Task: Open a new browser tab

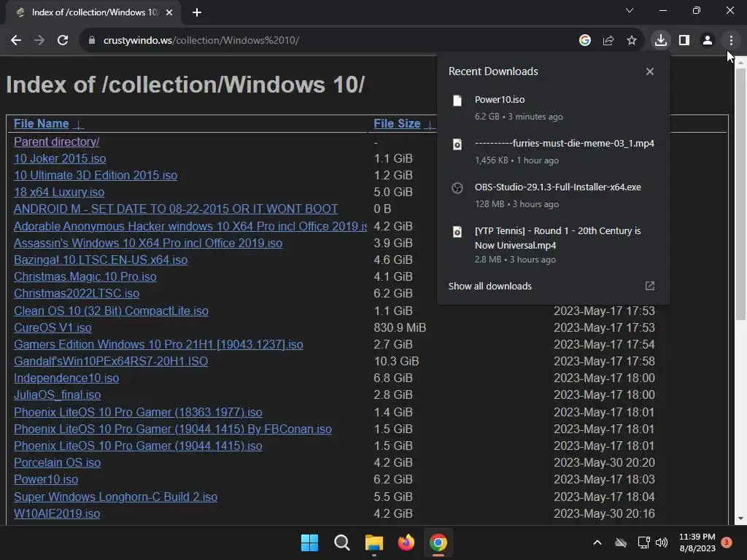Action: (x=197, y=12)
